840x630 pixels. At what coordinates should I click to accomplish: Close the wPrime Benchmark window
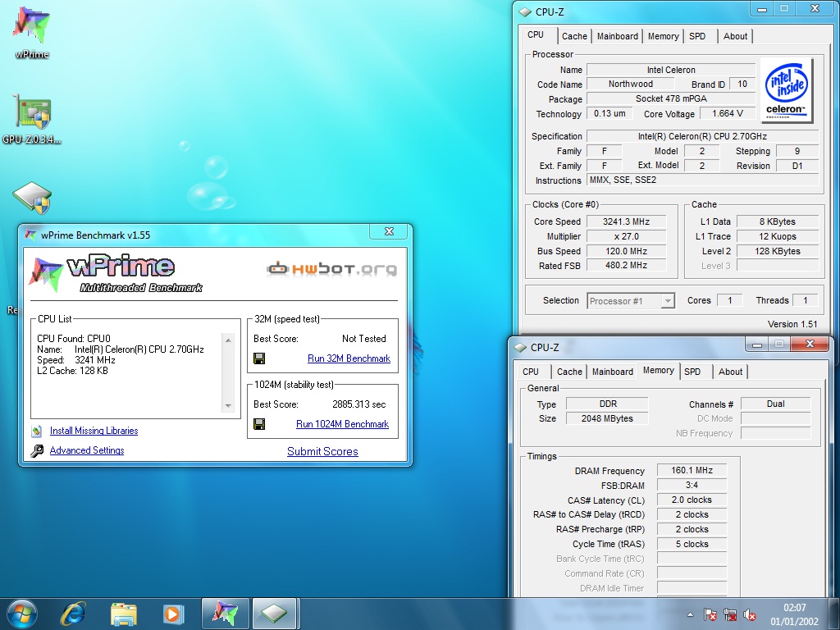pyautogui.click(x=389, y=231)
